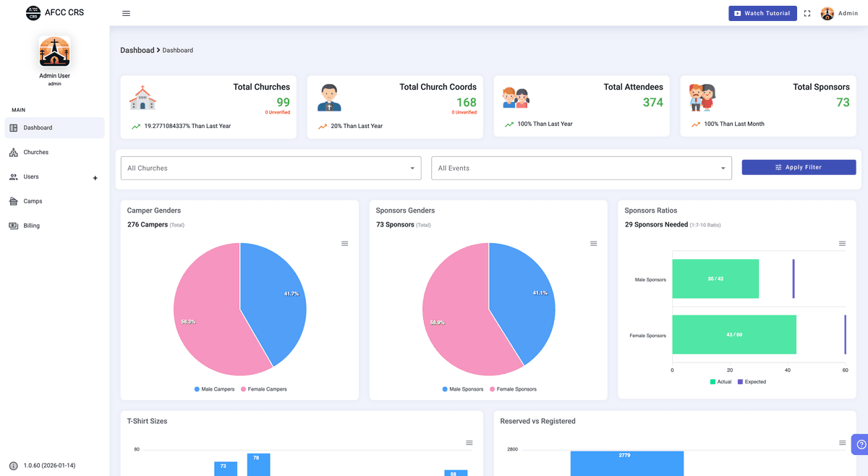Viewport: 868px width, 476px height.
Task: Open Billing from the sidebar
Action: pos(31,226)
